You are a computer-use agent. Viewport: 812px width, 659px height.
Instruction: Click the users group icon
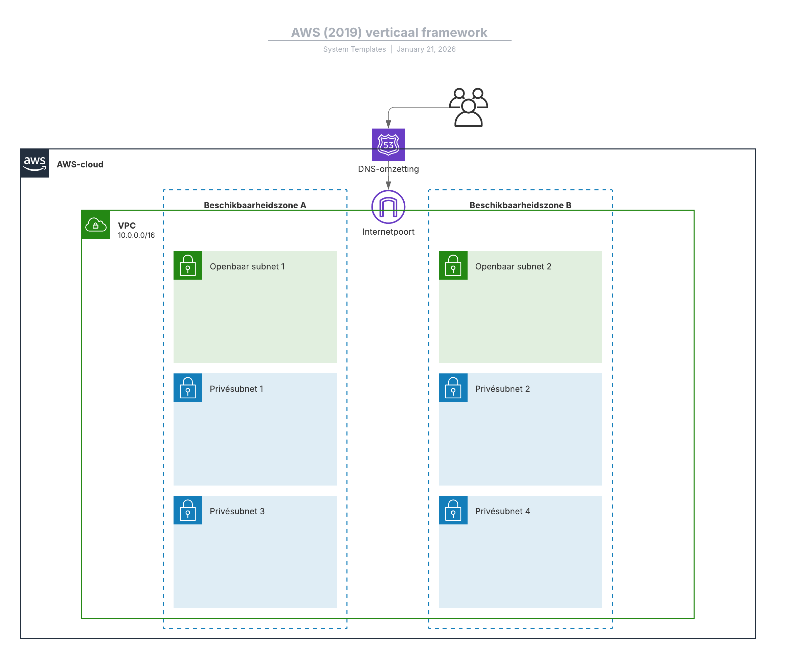coord(468,107)
